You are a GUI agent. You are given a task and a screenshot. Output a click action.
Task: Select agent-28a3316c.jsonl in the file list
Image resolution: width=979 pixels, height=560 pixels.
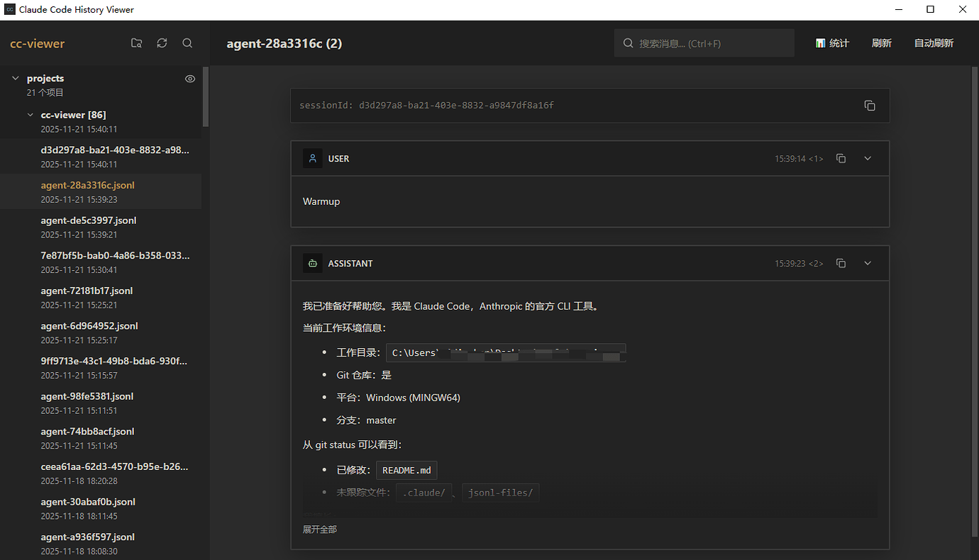(x=101, y=192)
